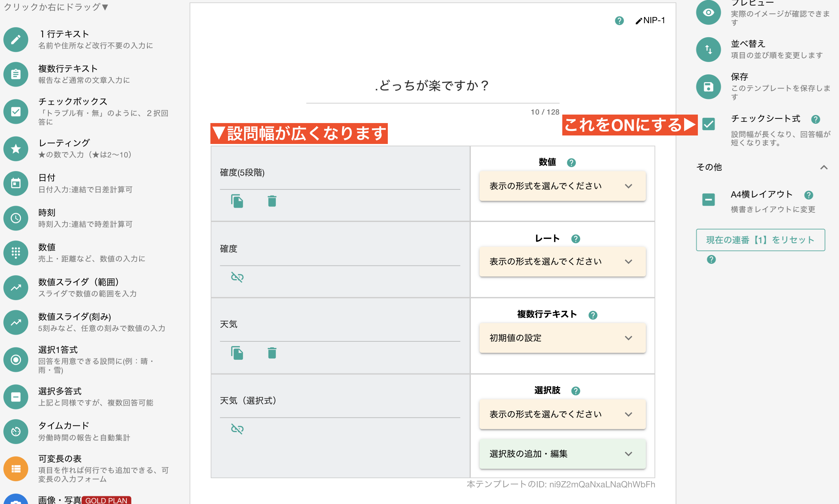Add a レーティング star field icon
This screenshot has height=504, width=839.
point(16,149)
